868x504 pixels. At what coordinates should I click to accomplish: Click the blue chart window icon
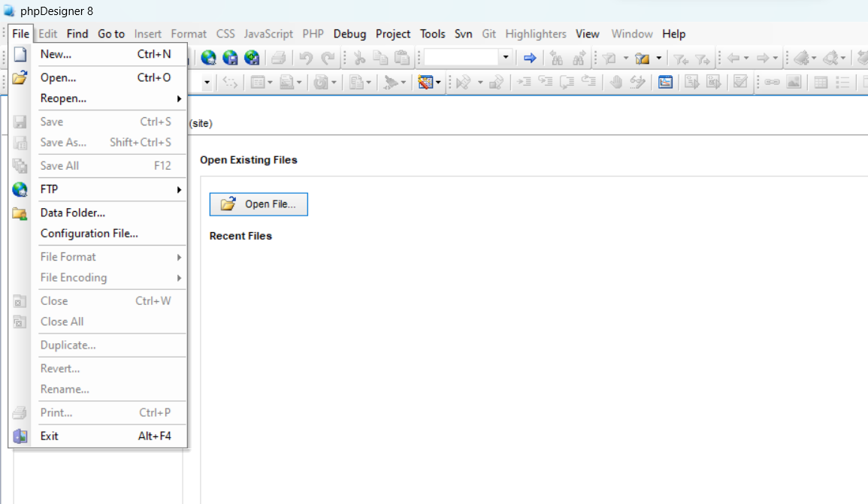click(x=665, y=83)
